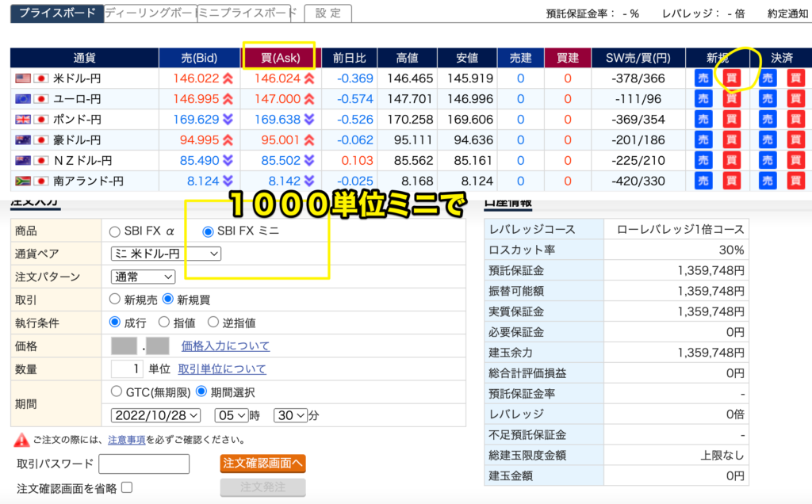The image size is (812, 504).
Task: Click new sell icon for 南アランド-円
Action: tap(703, 181)
